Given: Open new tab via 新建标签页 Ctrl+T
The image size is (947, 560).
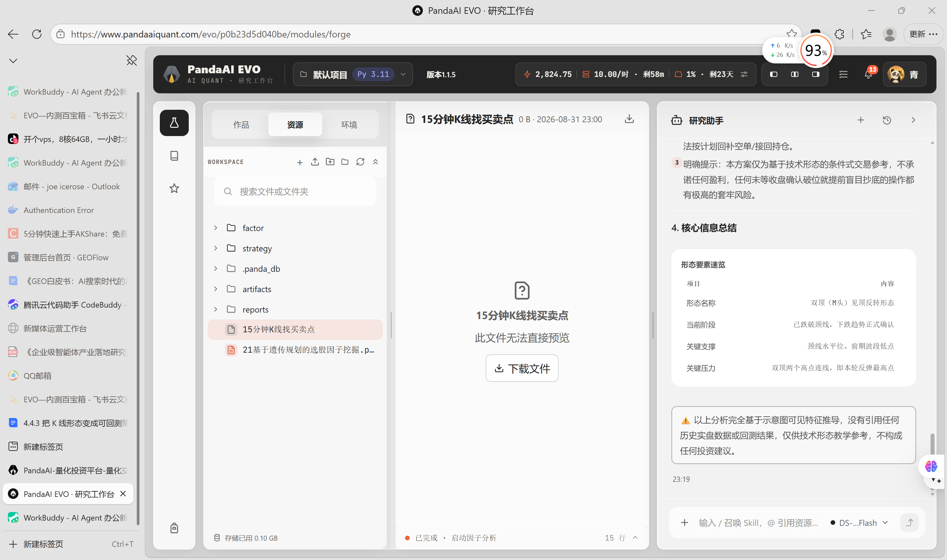Looking at the screenshot, I should point(70,544).
